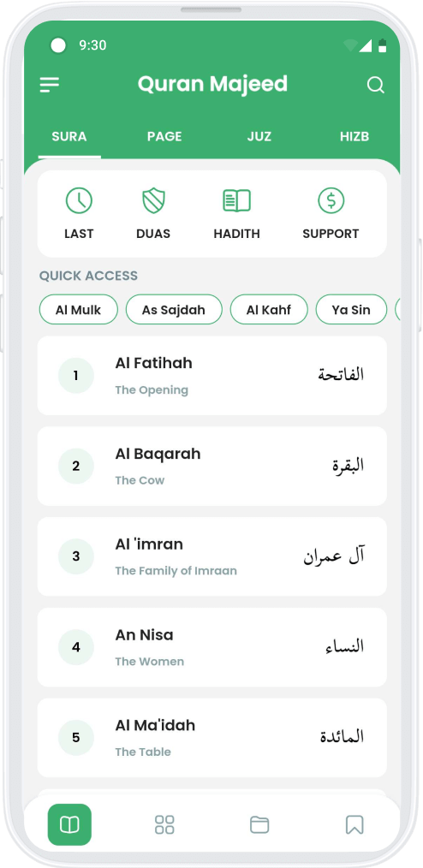Screen dimensions: 423x868
Task: Switch to the JUZ tab
Action: point(259,137)
